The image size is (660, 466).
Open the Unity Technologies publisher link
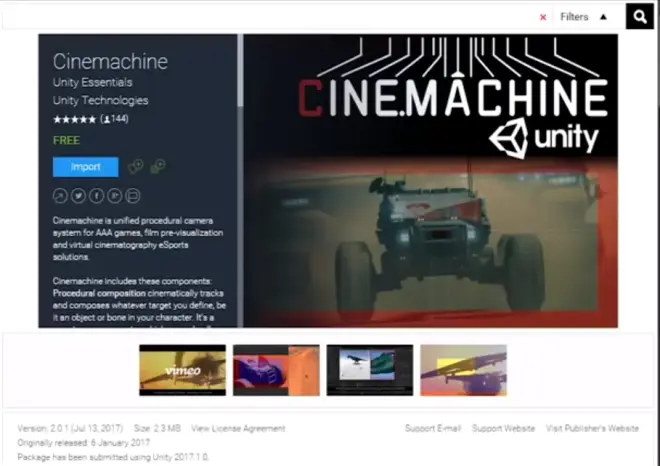101,100
